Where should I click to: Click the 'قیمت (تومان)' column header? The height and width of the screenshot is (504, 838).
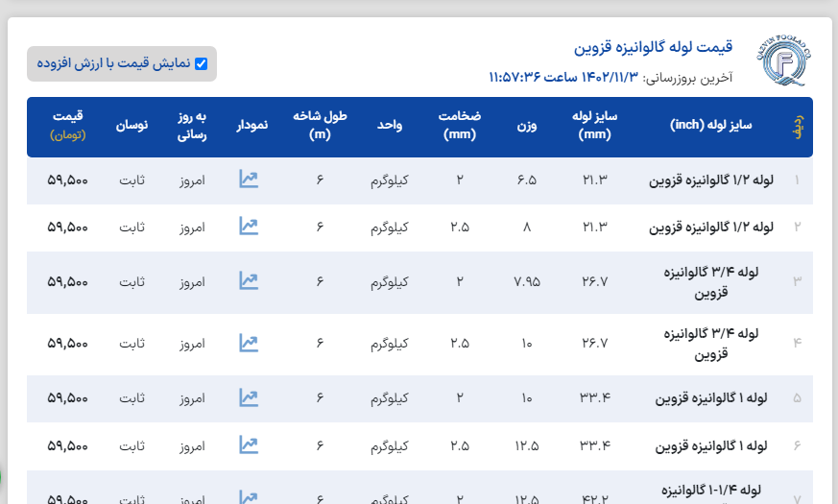(x=68, y=125)
